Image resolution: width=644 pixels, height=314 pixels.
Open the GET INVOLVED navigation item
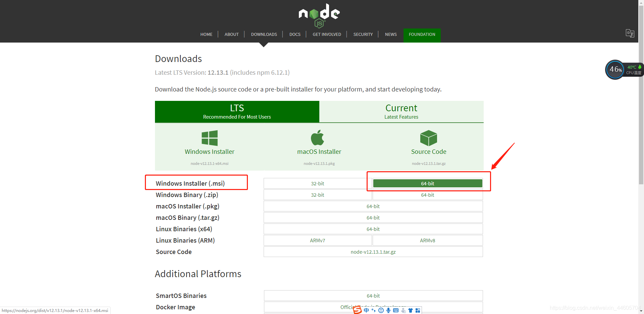327,34
